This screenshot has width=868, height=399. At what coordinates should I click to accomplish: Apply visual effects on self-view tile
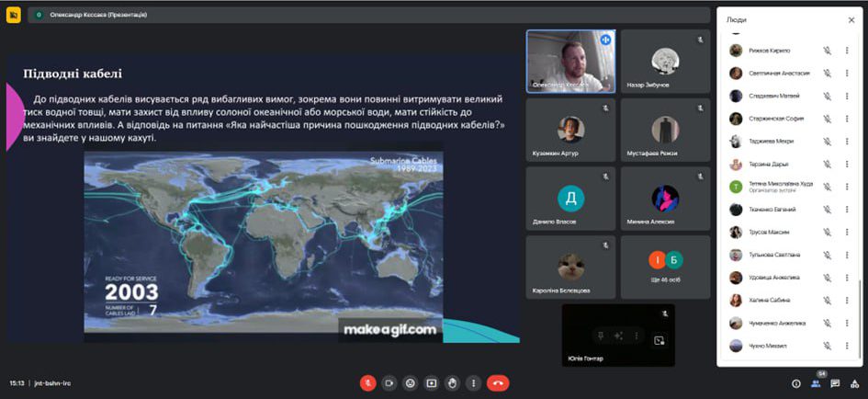[x=616, y=336]
